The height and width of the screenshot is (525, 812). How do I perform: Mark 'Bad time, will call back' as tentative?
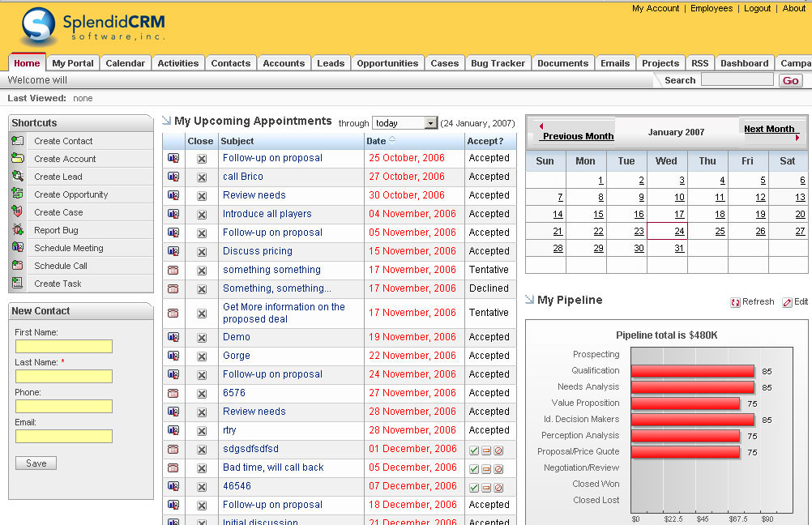click(486, 469)
